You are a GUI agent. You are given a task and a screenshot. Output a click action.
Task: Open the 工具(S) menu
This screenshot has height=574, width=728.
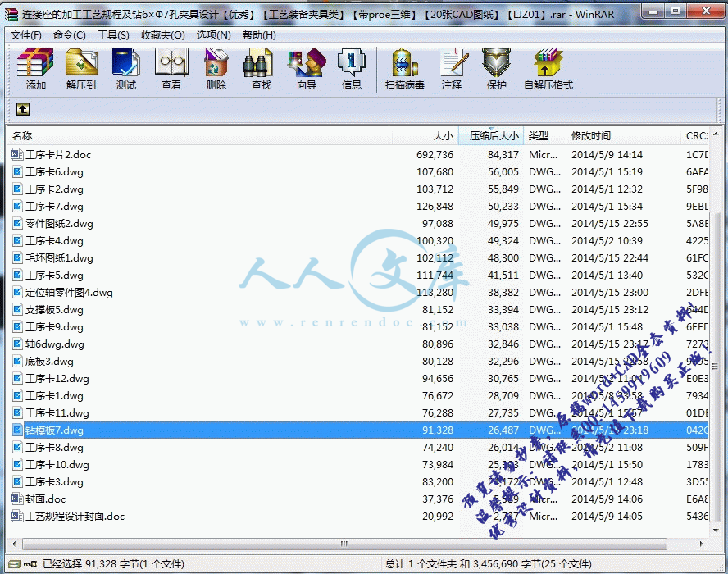113,34
